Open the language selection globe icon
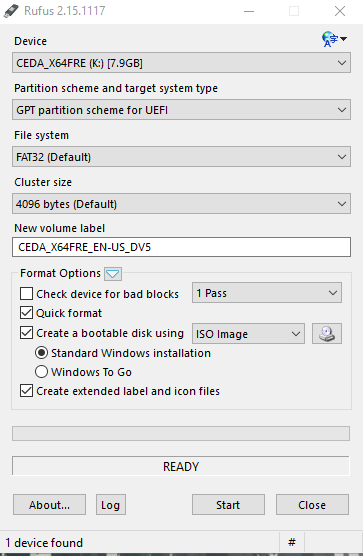 pos(334,39)
